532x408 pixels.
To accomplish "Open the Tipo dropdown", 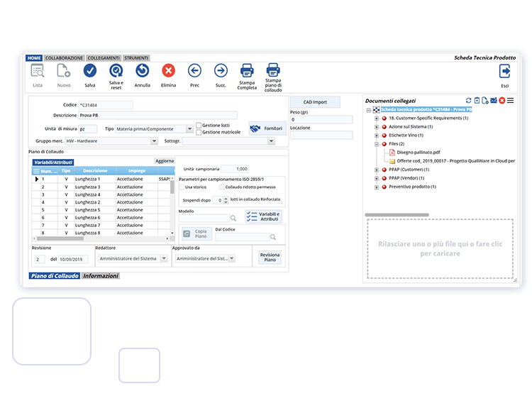I will 190,129.
